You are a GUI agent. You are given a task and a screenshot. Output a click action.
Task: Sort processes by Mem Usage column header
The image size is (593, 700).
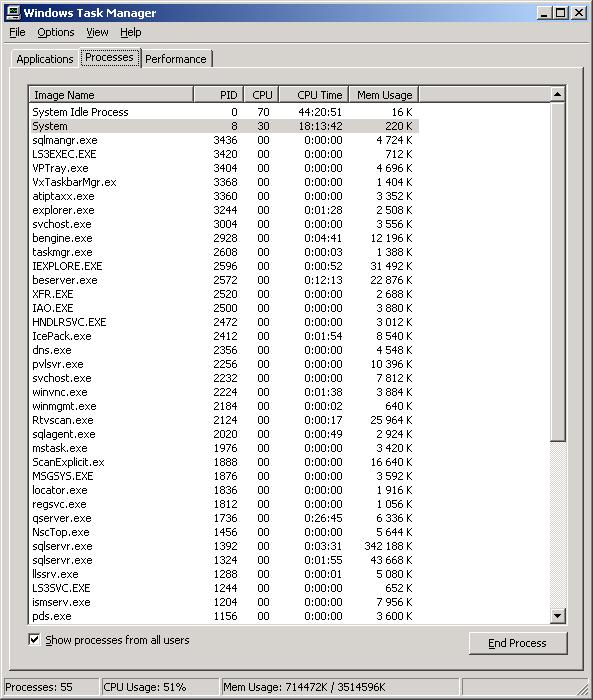(x=384, y=95)
